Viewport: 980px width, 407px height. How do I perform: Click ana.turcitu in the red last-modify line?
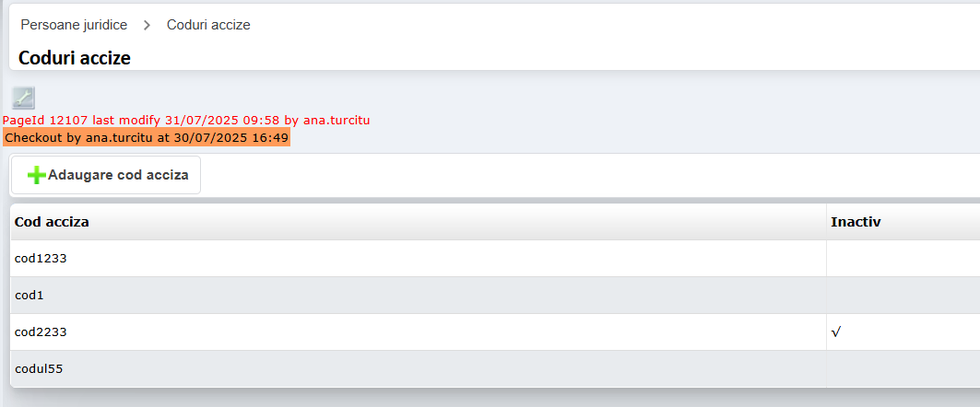coord(337,121)
